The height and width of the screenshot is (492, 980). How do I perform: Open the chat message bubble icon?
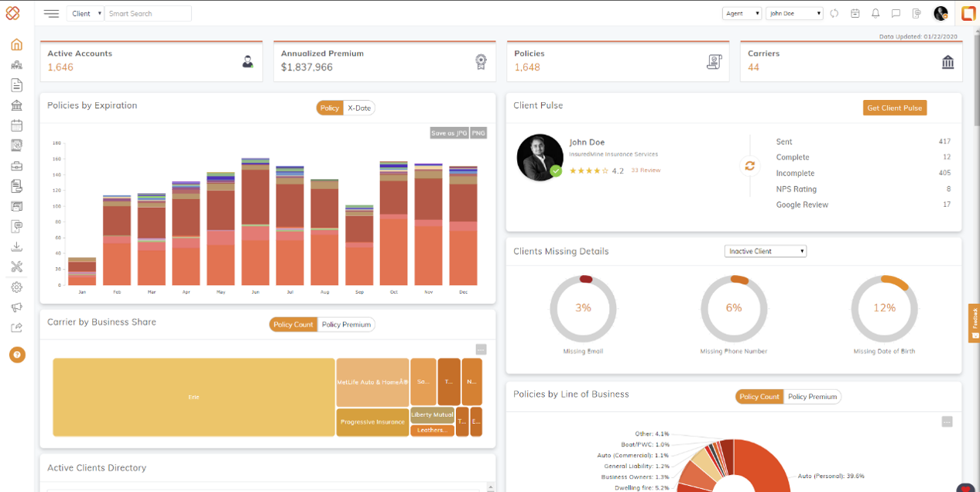click(896, 13)
